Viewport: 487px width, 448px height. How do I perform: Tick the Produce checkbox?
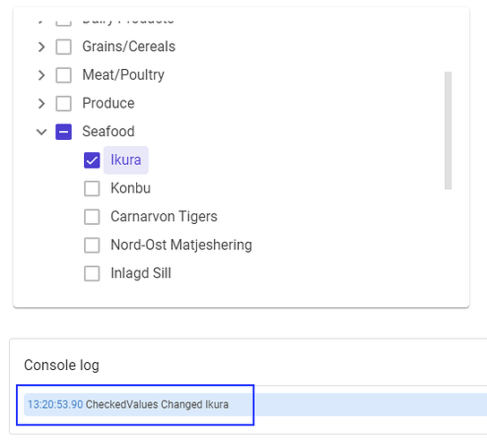pyautogui.click(x=64, y=104)
